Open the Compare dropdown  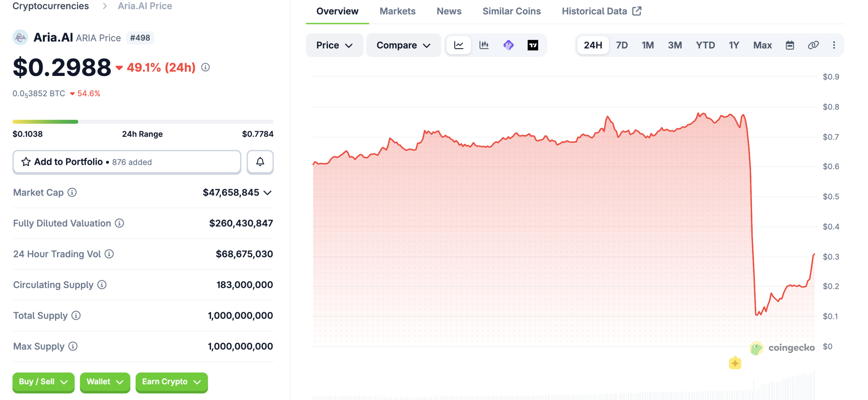[403, 45]
